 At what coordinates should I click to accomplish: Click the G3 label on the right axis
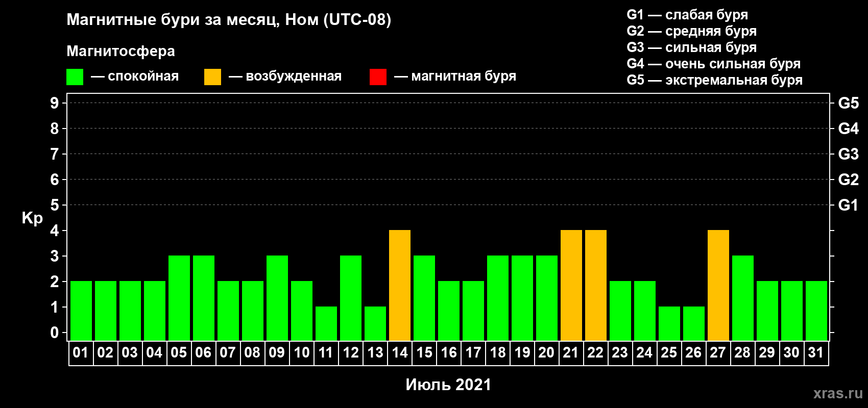(849, 154)
